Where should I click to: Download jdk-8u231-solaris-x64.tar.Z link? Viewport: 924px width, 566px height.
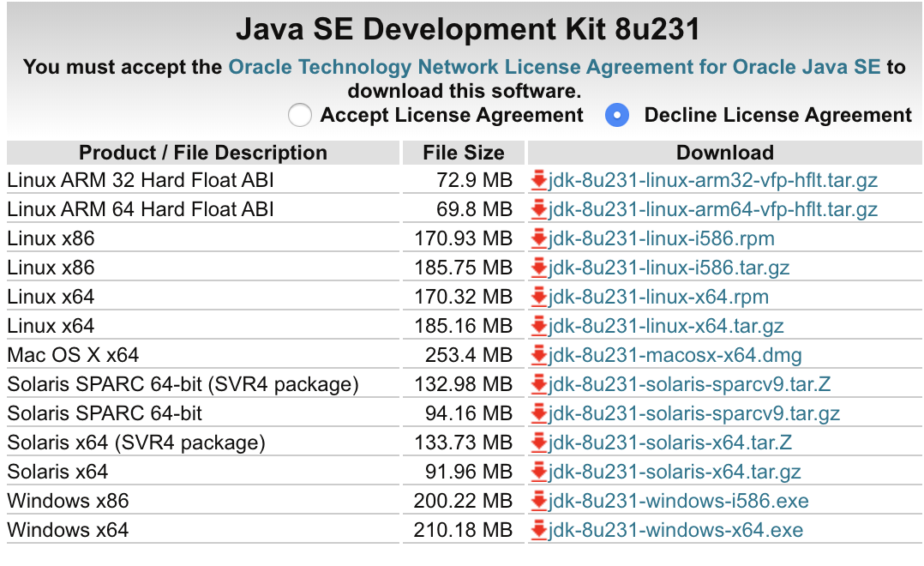click(670, 443)
